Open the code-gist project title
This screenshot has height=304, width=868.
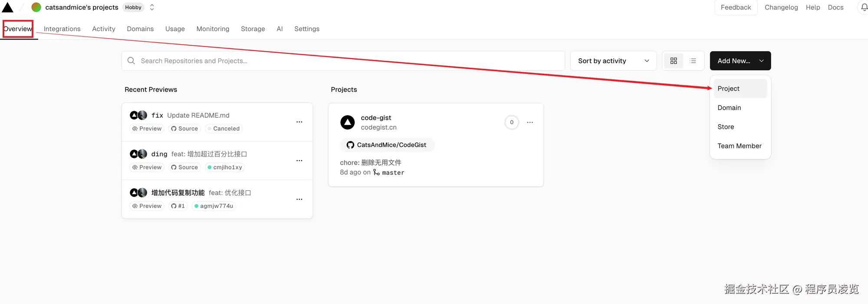[x=376, y=118]
